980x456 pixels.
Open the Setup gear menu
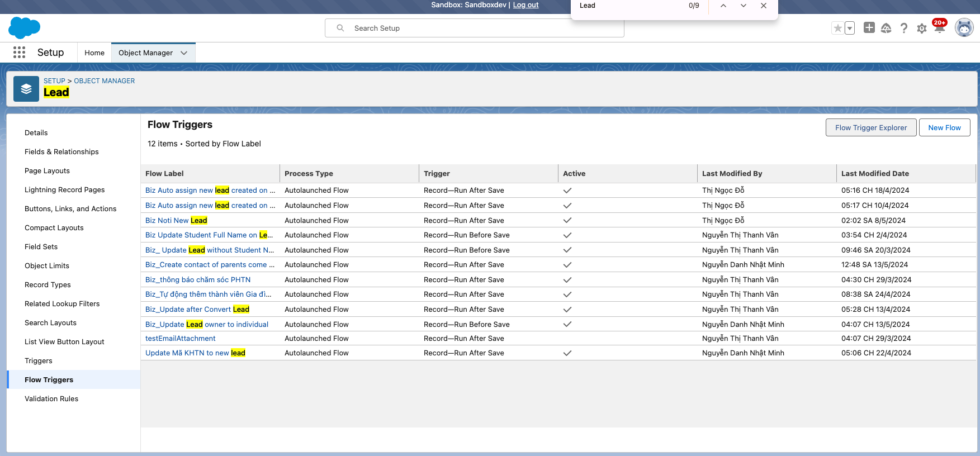tap(922, 28)
